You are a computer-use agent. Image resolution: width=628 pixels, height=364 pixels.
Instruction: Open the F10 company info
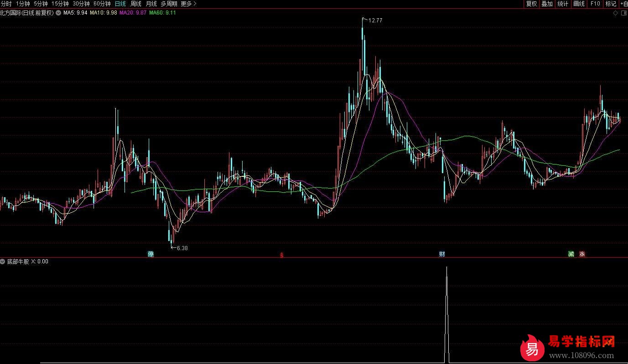pyautogui.click(x=595, y=4)
